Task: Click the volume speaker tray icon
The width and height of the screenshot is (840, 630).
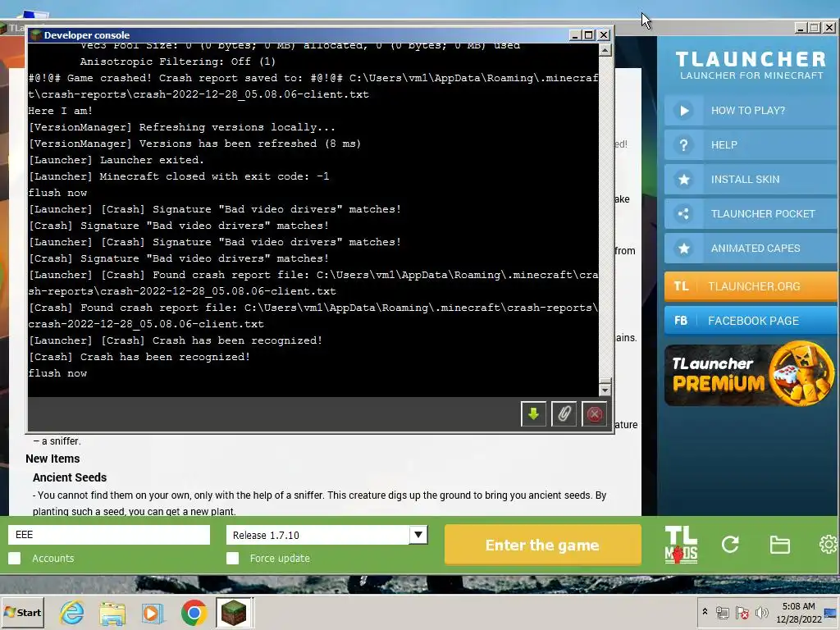Action: (x=761, y=612)
